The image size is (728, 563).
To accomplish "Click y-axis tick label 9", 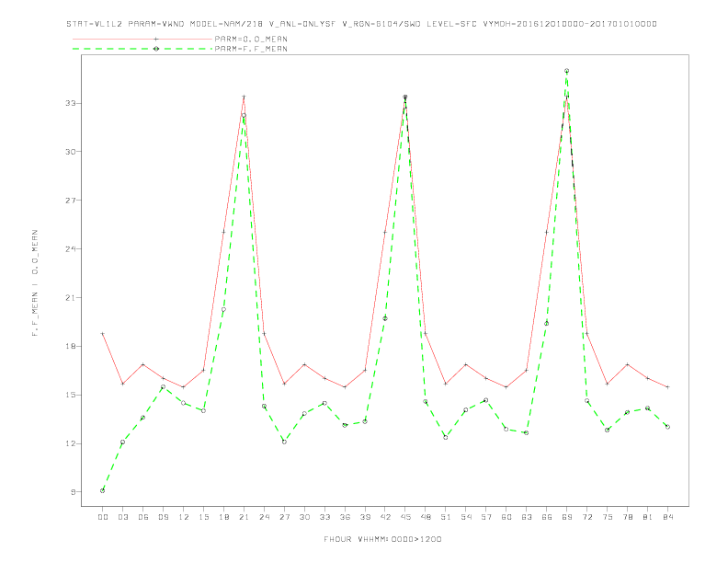I will 74,492.
